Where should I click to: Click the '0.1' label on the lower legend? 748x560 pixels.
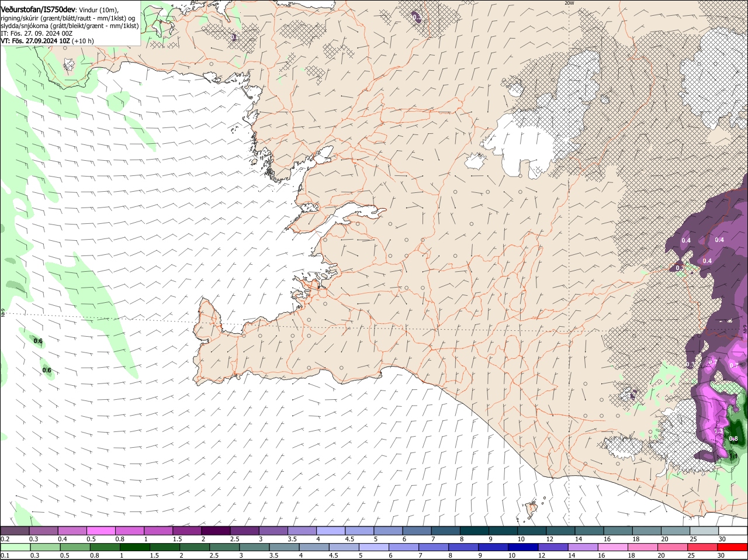[x=5, y=555]
